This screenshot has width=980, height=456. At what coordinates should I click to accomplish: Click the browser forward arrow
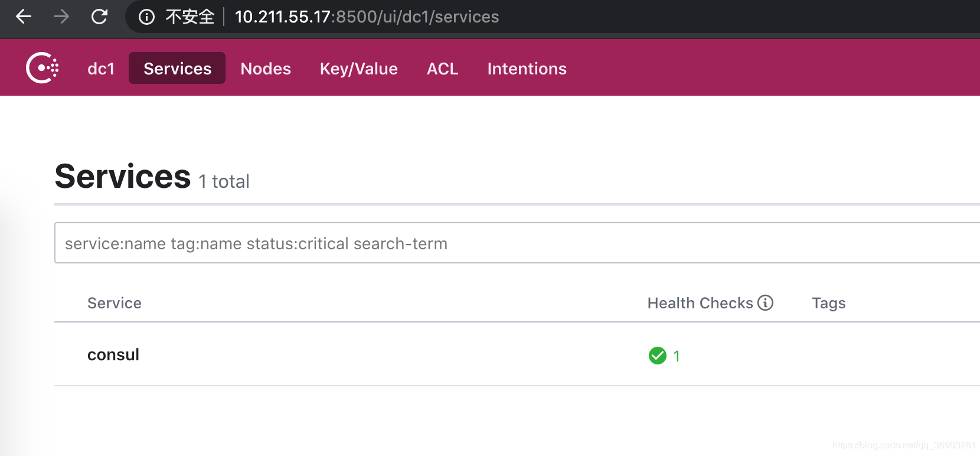[61, 17]
